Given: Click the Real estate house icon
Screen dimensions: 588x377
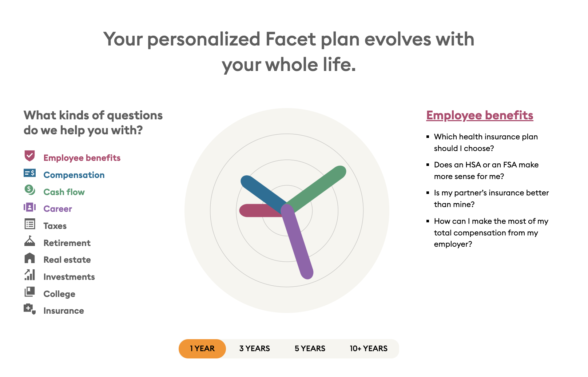Looking at the screenshot, I should (x=29, y=258).
